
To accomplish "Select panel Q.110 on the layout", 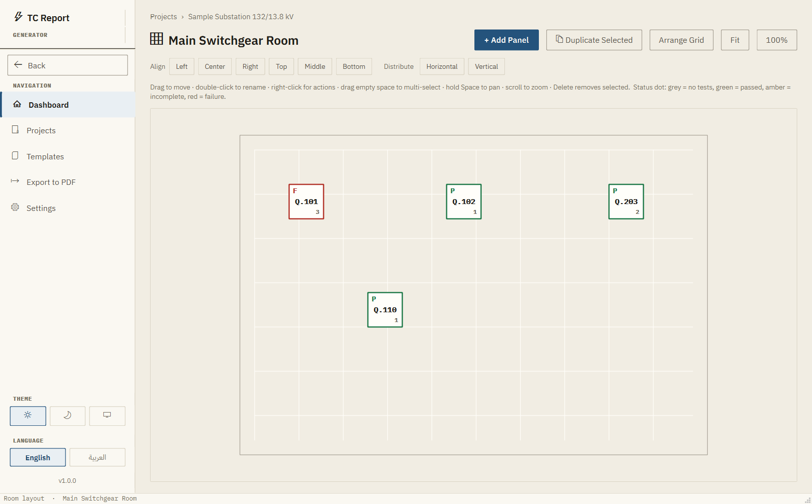I will click(385, 310).
